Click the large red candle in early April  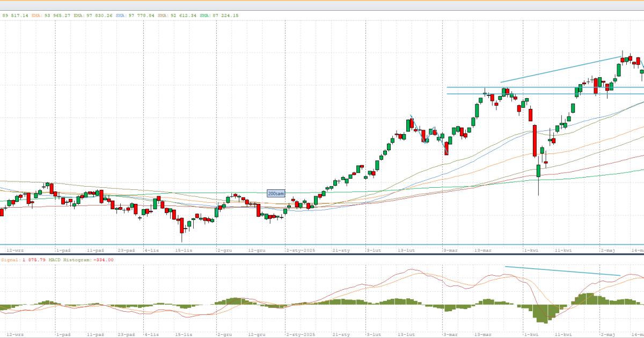(x=535, y=140)
